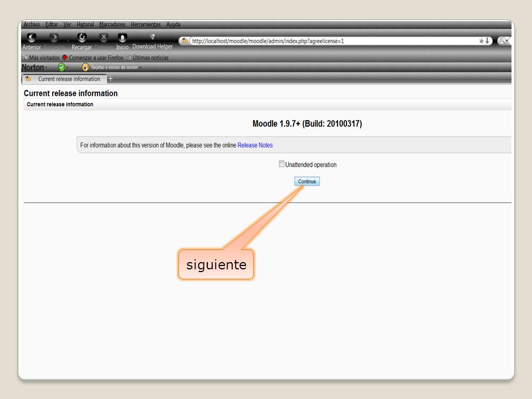Open the Historial menu
This screenshot has width=532, height=399.
coord(85,24)
